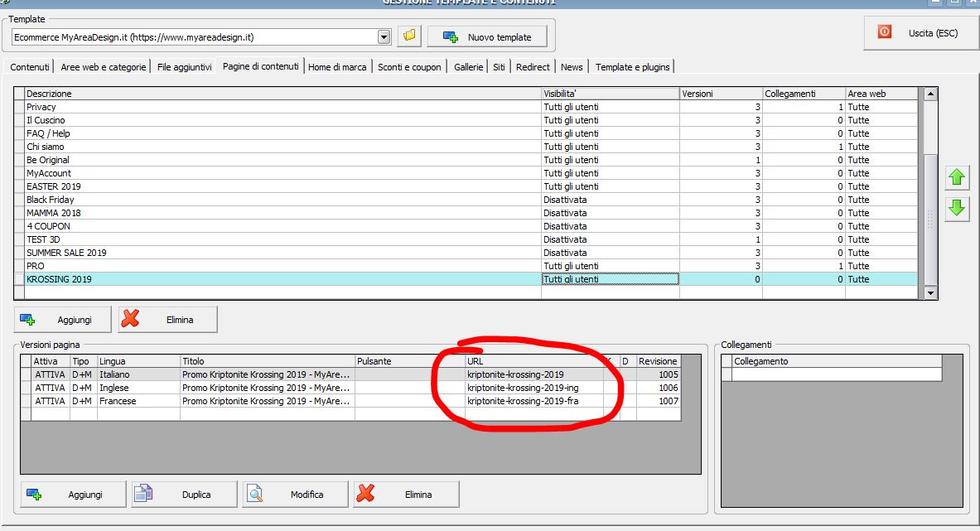Click the Visibilita' column header

click(611, 94)
